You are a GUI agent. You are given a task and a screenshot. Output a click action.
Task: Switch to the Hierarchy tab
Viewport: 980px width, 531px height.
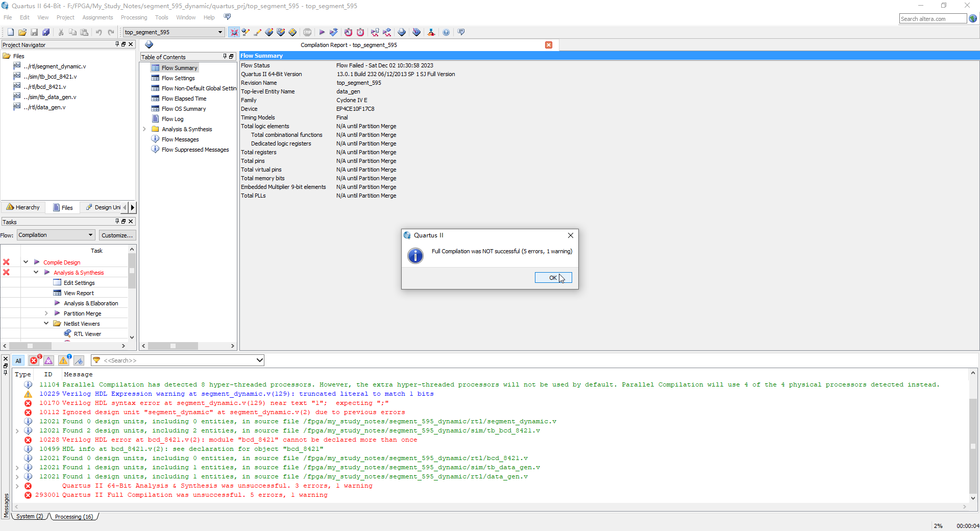23,207
